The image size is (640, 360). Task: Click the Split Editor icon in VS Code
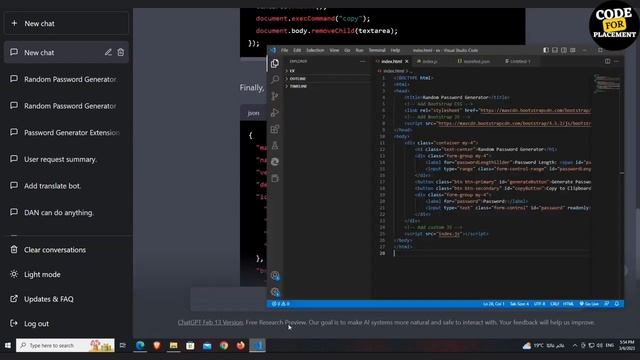point(607,61)
